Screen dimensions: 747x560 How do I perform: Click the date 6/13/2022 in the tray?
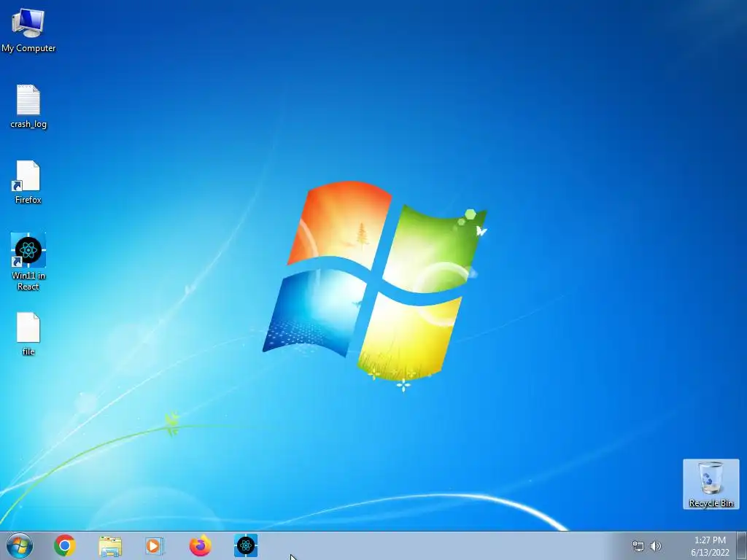[710, 553]
